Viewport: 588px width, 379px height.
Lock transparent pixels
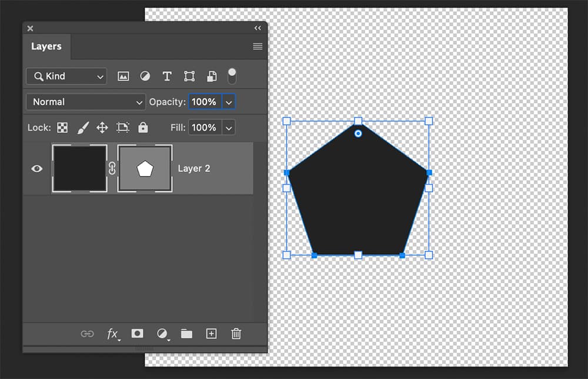point(62,128)
